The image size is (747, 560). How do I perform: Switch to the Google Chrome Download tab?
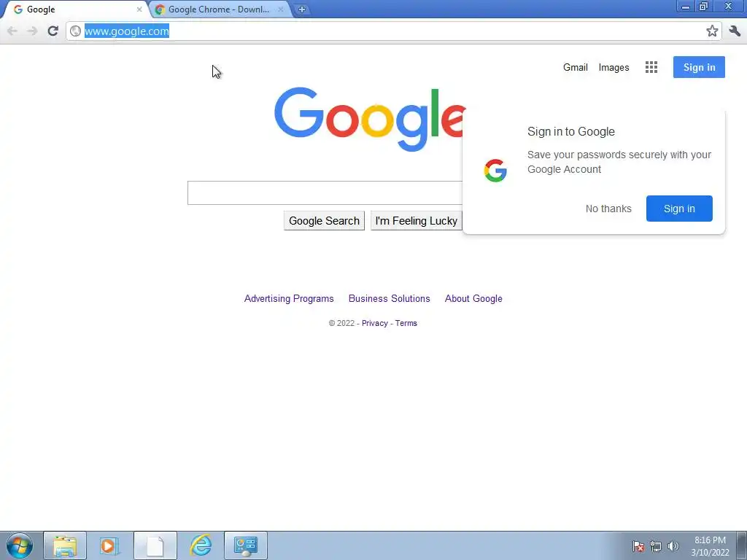point(219,9)
